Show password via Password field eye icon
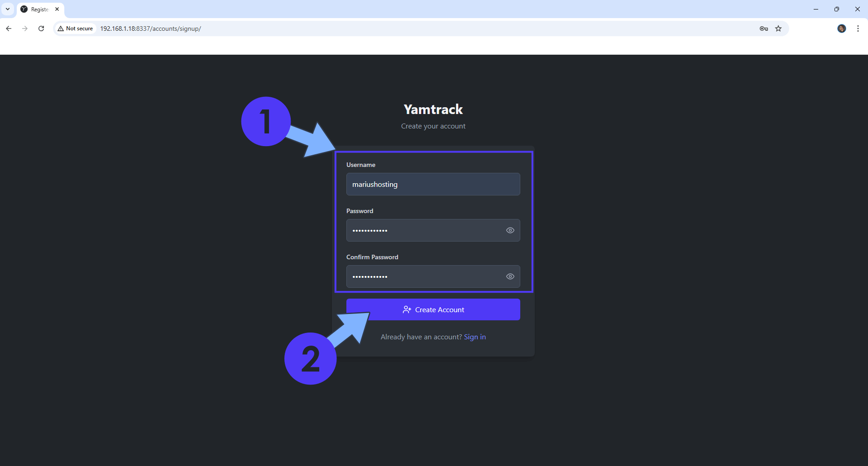Viewport: 868px width, 466px height. (510, 230)
